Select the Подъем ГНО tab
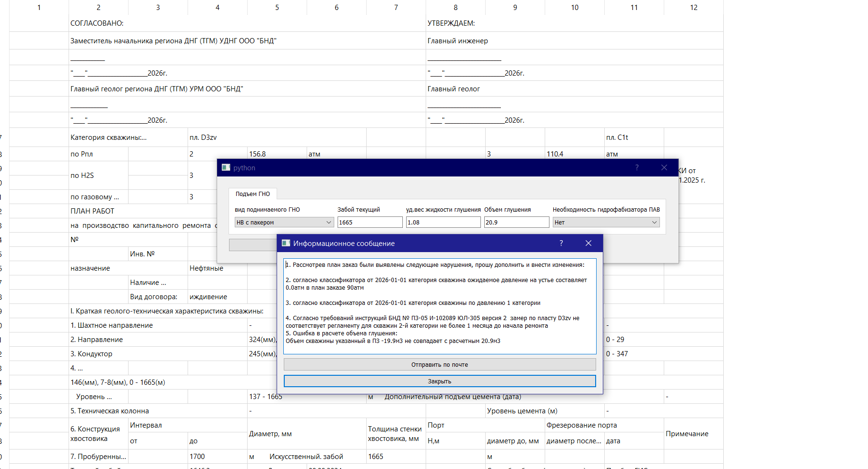Screen dimensions: 868x469 (253, 194)
